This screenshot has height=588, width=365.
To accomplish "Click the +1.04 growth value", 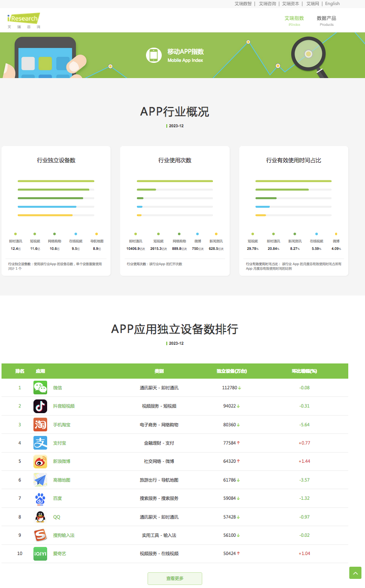I will (x=304, y=554).
